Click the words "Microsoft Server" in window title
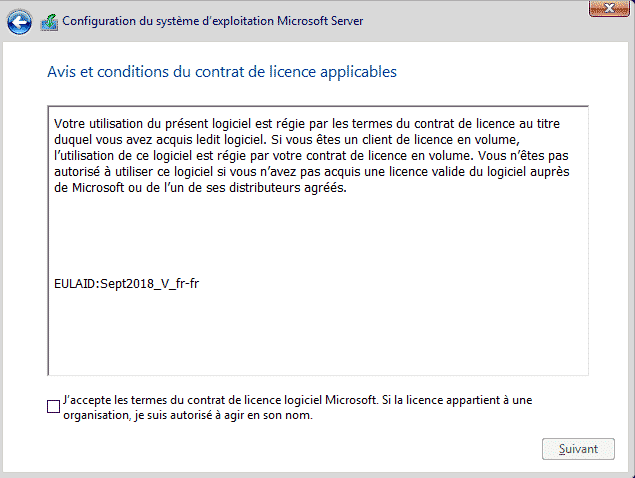The image size is (635, 478). click(x=321, y=21)
